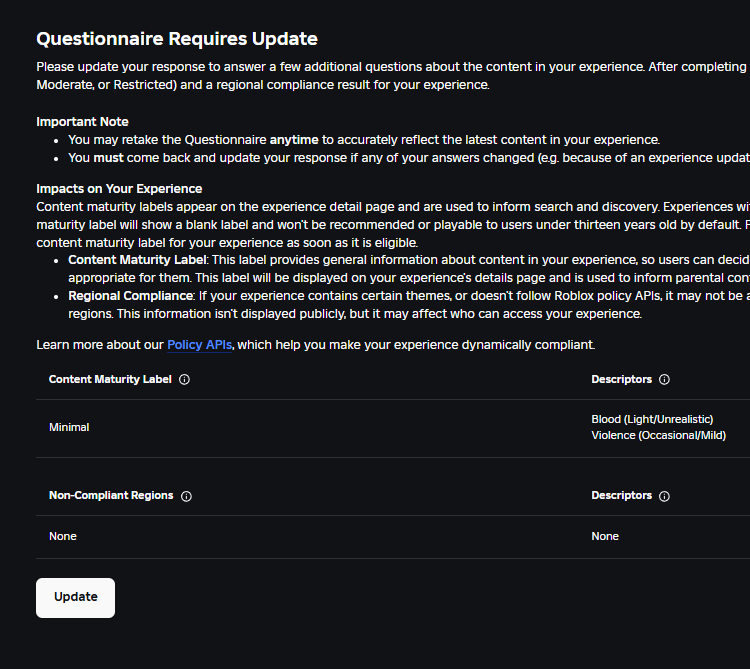Click the bold 'anytime' word in note
This screenshot has width=750, height=669.
[x=294, y=140]
